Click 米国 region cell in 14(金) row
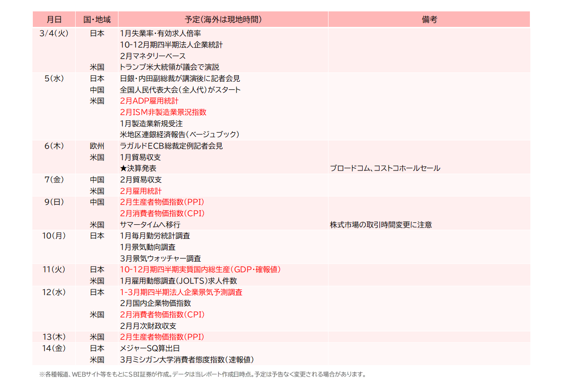The width and height of the screenshot is (580, 392). pyautogui.click(x=97, y=360)
